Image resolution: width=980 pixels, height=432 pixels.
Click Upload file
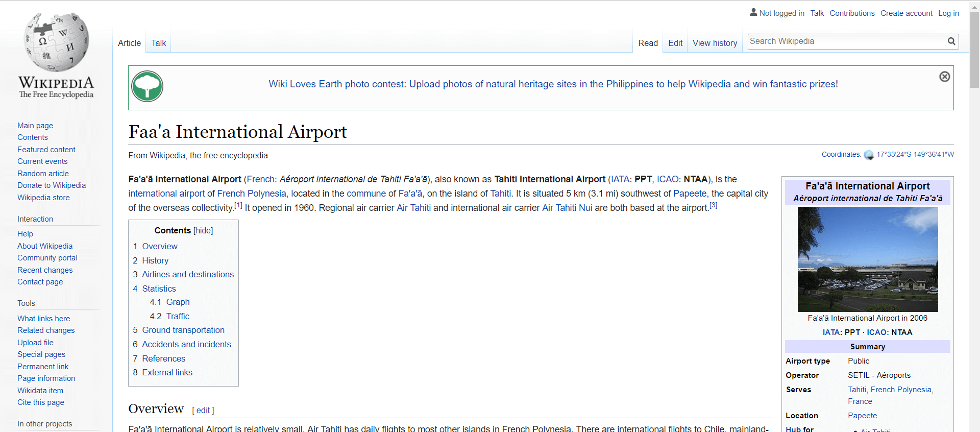coord(35,343)
